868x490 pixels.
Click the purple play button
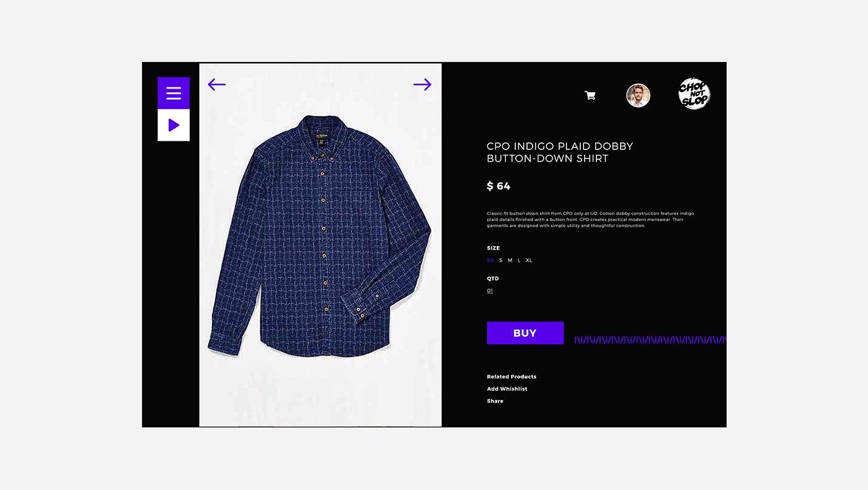pyautogui.click(x=174, y=125)
